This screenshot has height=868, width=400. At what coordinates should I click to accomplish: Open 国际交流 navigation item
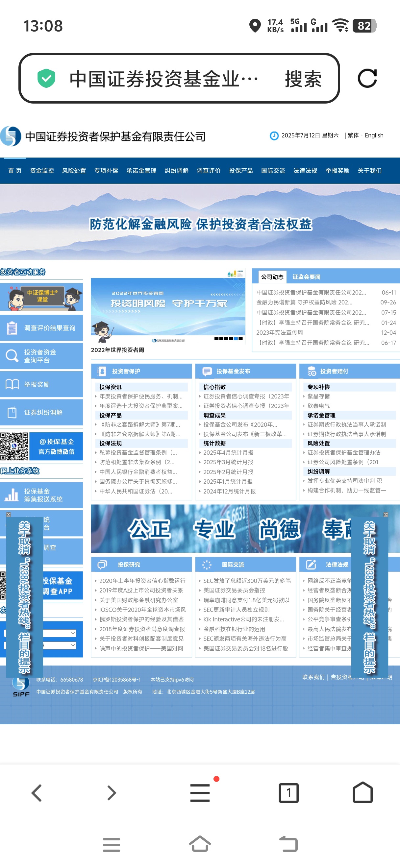(273, 171)
